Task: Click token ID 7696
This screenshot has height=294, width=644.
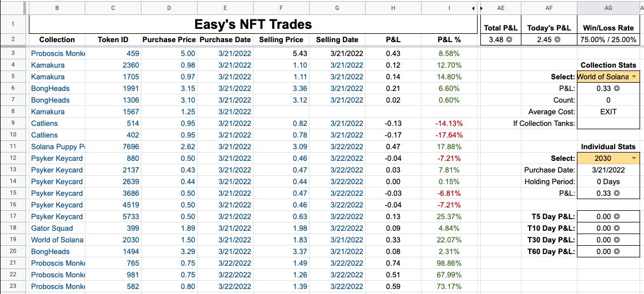Action: pos(113,146)
